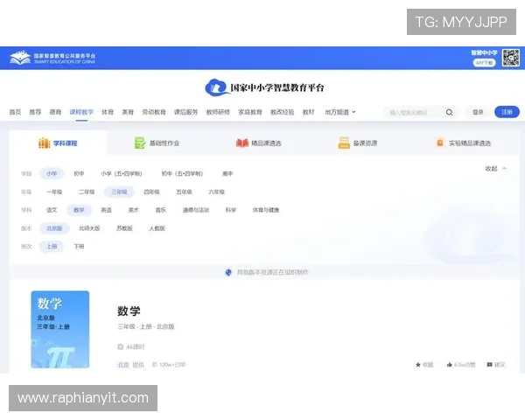Select 下册 volume
This screenshot has width=525, height=420.
pyautogui.click(x=79, y=247)
